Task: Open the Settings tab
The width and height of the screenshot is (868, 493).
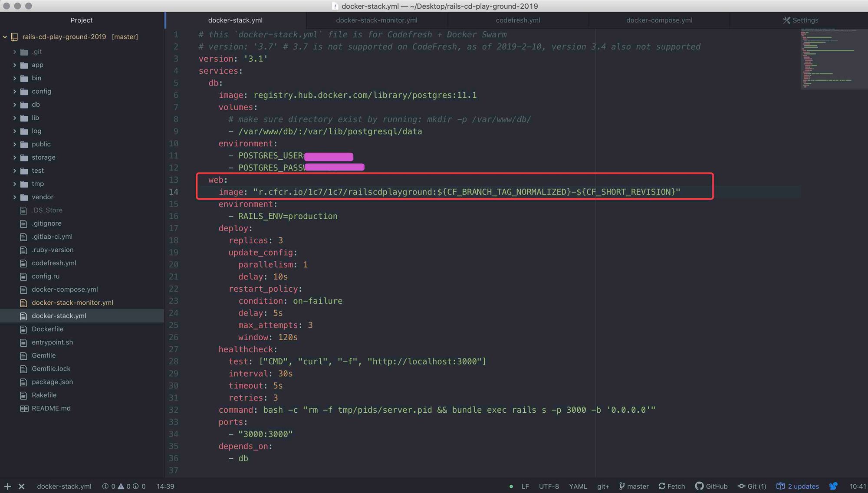Action: pos(800,20)
